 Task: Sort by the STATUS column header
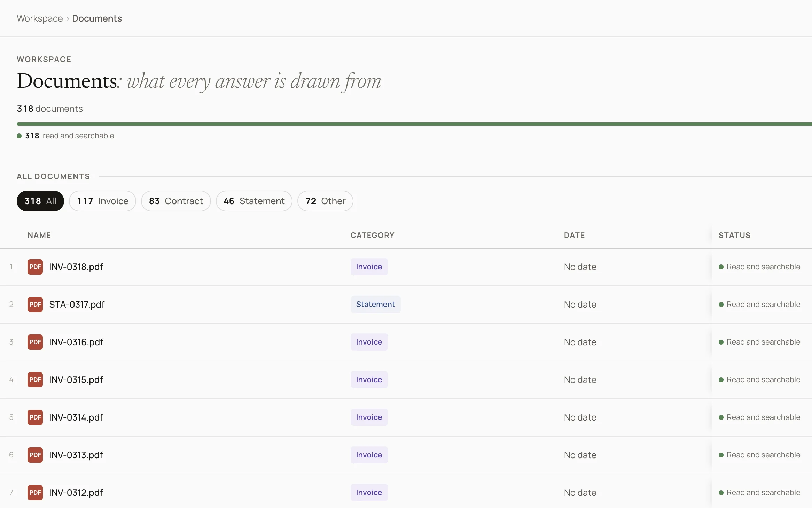click(x=735, y=236)
